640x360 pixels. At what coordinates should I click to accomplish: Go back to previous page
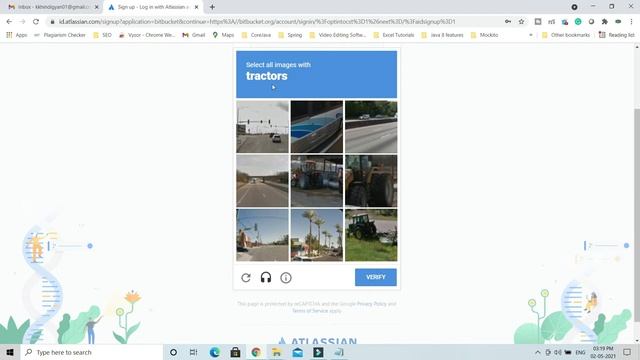tap(9, 22)
